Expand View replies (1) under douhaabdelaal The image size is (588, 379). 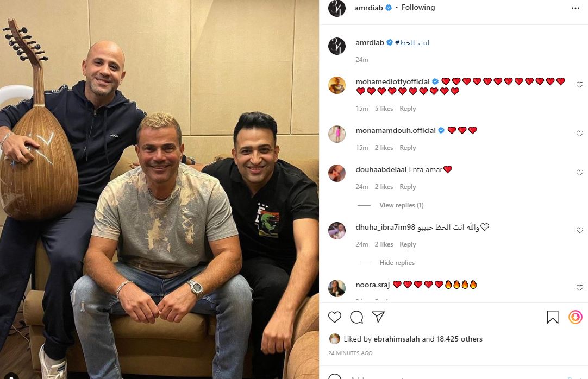click(401, 205)
